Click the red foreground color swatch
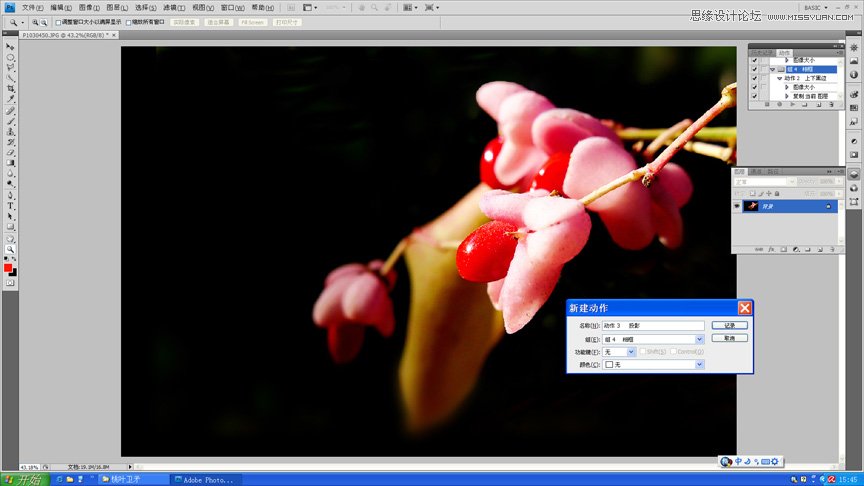Image resolution: width=864 pixels, height=486 pixels. [x=8, y=268]
